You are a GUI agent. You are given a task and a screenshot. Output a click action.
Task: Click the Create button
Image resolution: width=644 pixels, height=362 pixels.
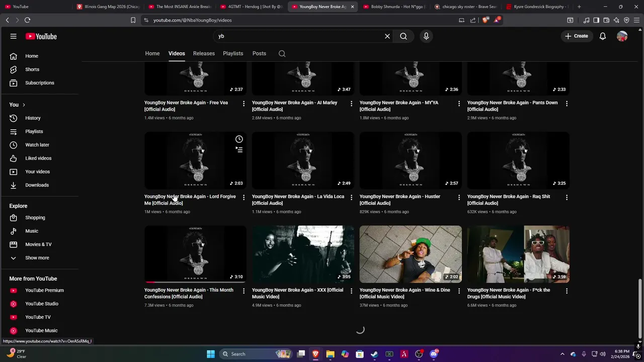pos(577,36)
